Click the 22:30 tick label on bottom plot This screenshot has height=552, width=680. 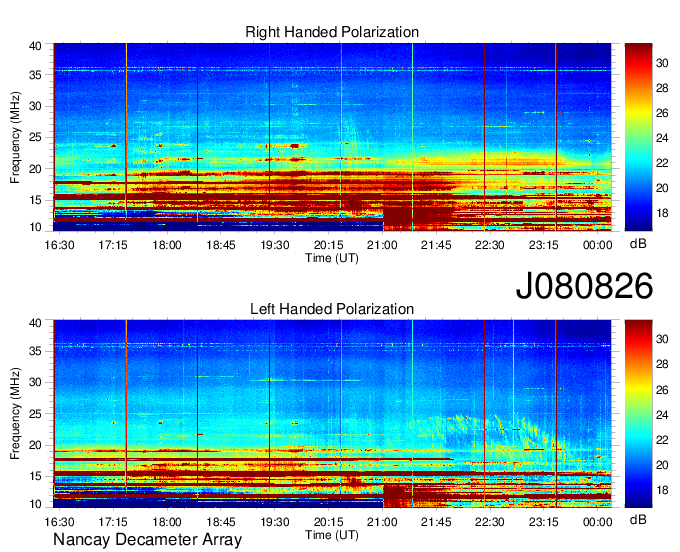tap(490, 522)
